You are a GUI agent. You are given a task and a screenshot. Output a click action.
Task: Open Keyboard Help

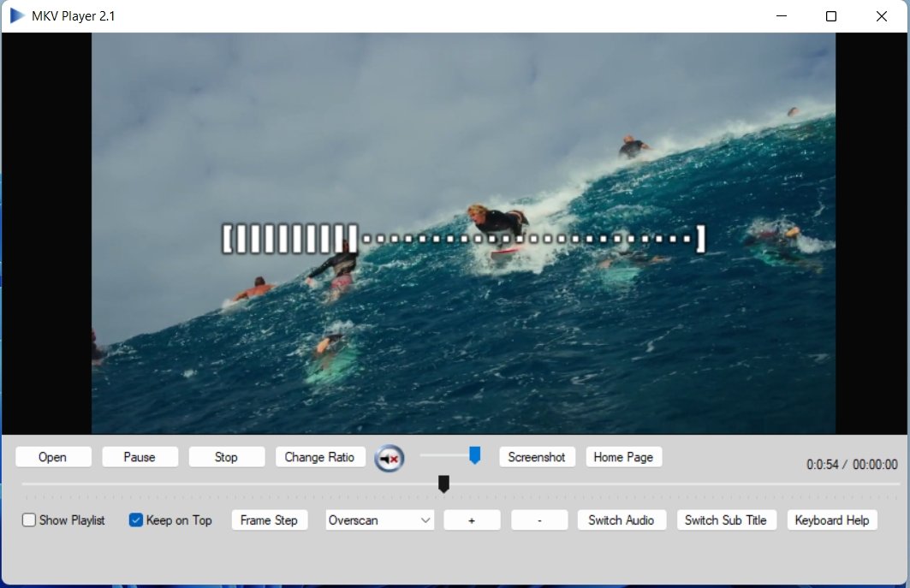click(x=831, y=520)
